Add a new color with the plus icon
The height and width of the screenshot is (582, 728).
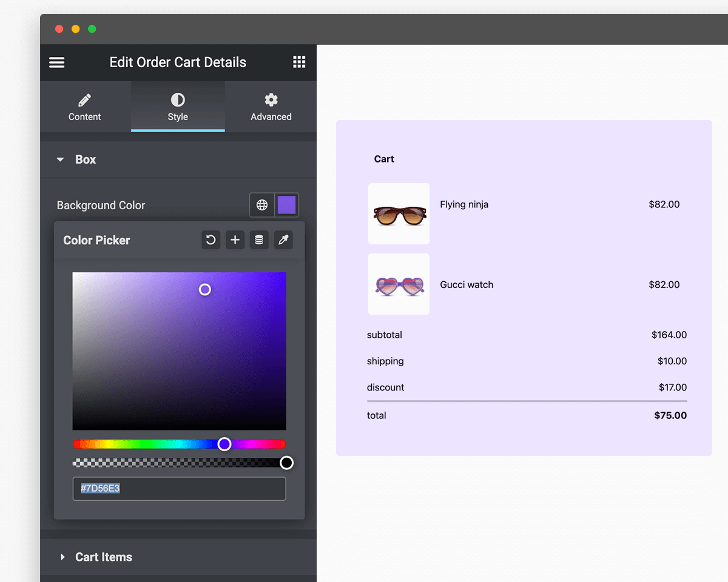235,239
